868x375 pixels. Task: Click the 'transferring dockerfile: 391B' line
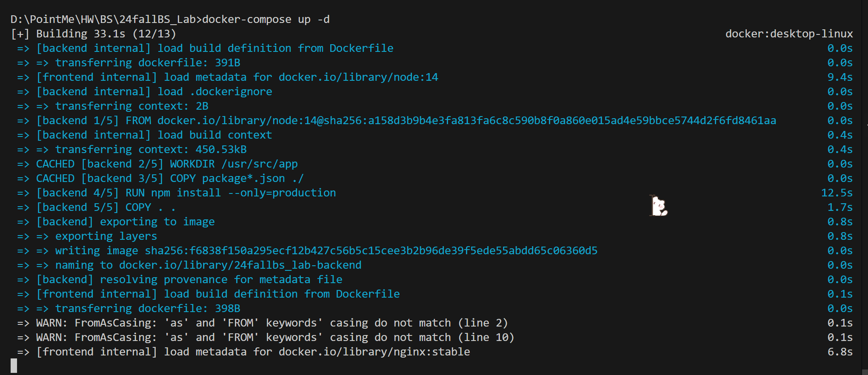tap(147, 63)
